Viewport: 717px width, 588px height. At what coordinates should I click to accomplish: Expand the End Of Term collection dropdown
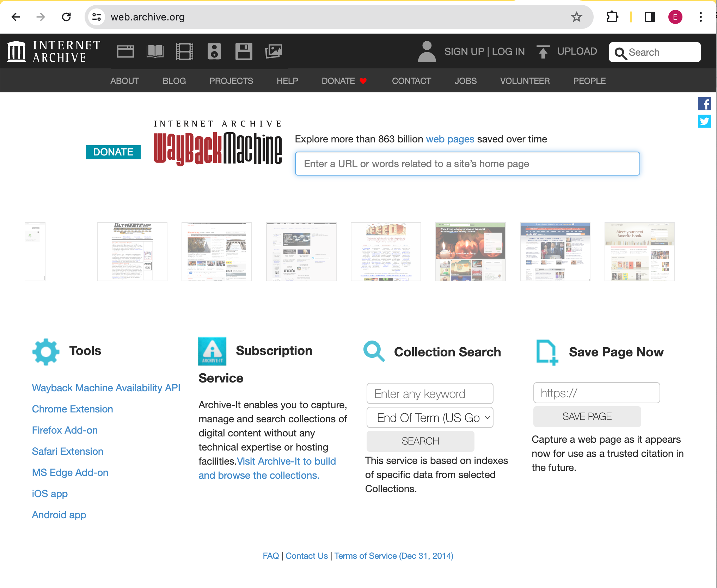pyautogui.click(x=430, y=418)
